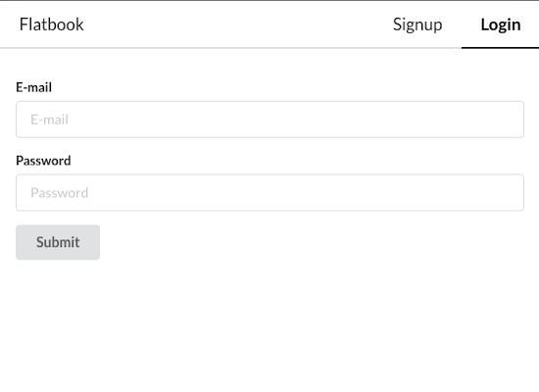Screen dimensions: 539x392
Task: Return home via the Flatbook logo text
Action: pos(52,24)
